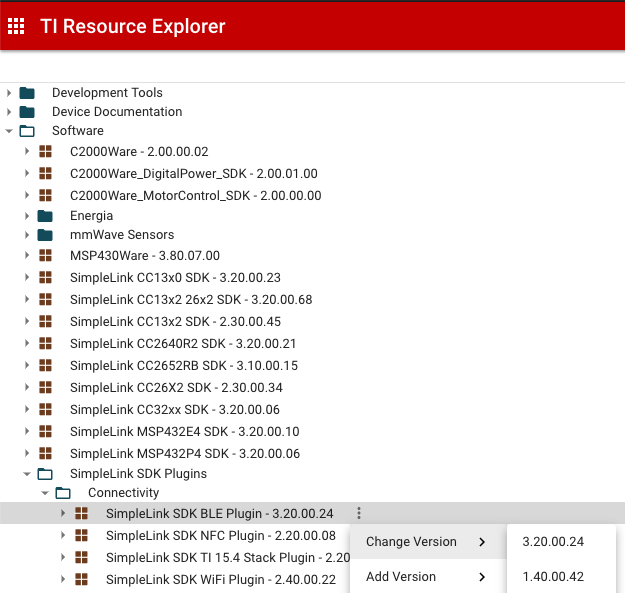
Task: Select SimpleLink CC13x0 SDK - 3.20.00.23
Action: pos(175,277)
